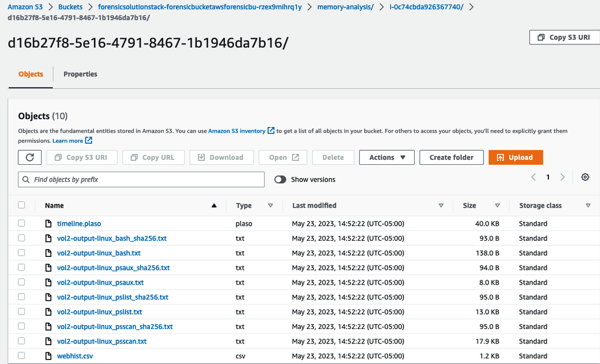Click external link icon next to Amazon S3 inventory
The height and width of the screenshot is (364, 600).
click(271, 131)
